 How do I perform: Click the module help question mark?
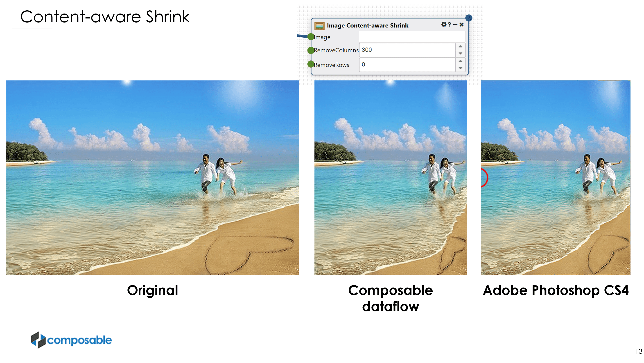point(450,25)
